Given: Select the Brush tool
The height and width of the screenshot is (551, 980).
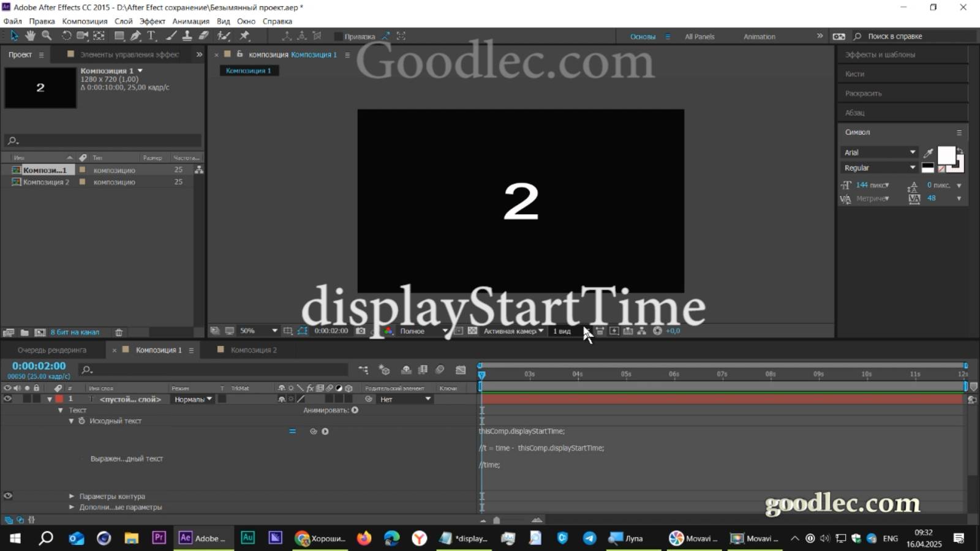Looking at the screenshot, I should [x=170, y=36].
